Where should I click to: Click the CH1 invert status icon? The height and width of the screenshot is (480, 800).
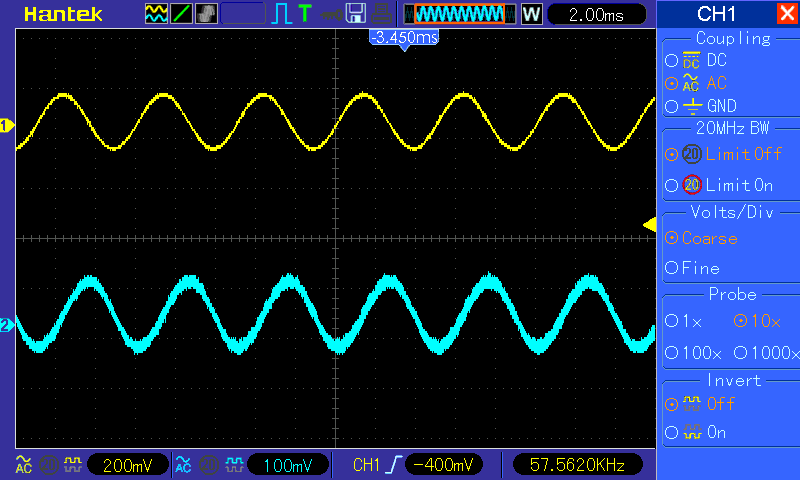[73, 465]
